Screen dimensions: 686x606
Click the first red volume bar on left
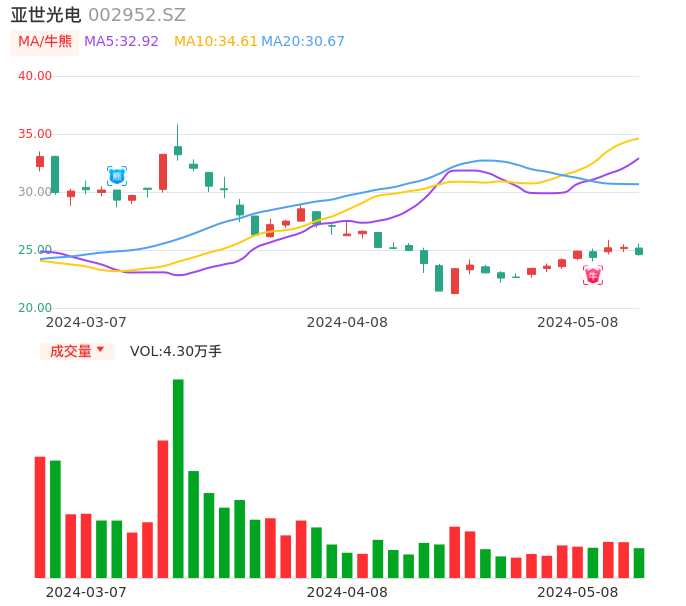pyautogui.click(x=40, y=517)
